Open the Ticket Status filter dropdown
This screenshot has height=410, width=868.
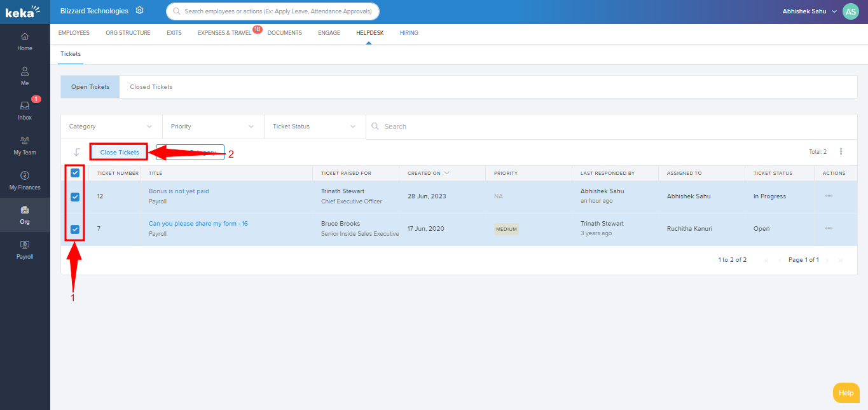point(315,126)
